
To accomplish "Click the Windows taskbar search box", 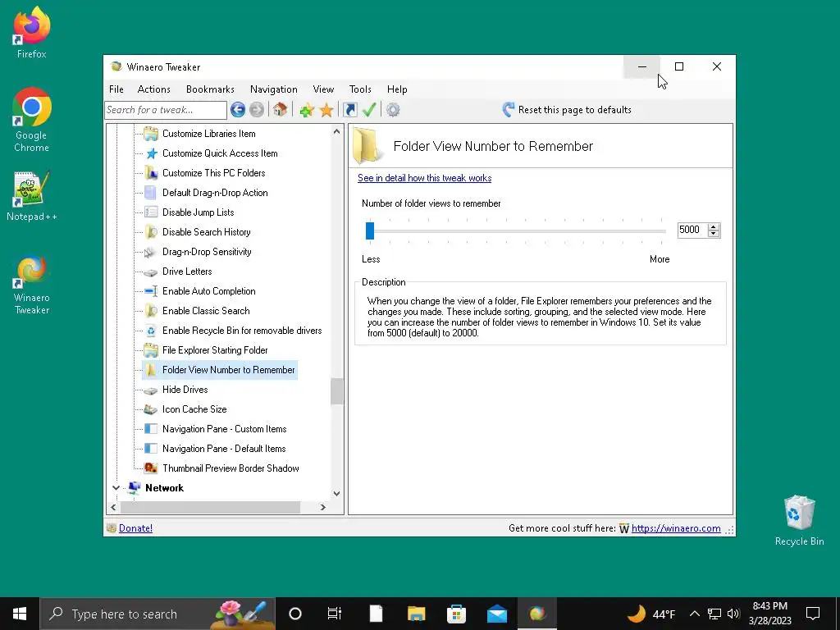I will coord(157,614).
